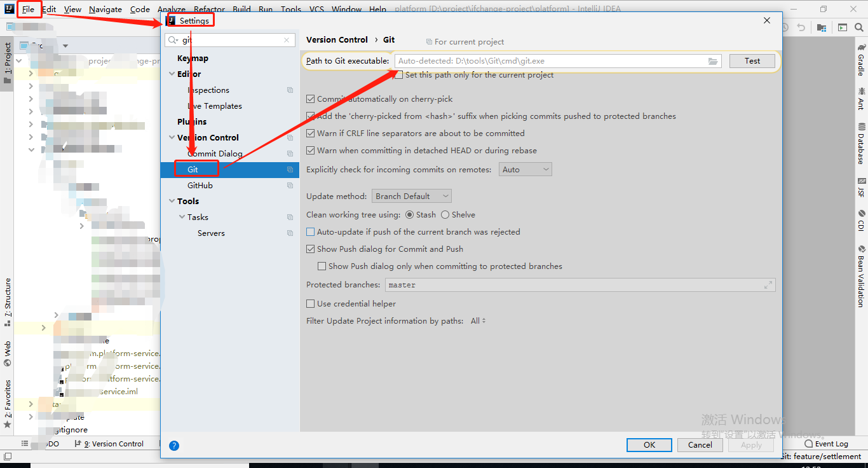The width and height of the screenshot is (868, 468).
Task: Click the project-level icon next to Git row
Action: [290, 170]
